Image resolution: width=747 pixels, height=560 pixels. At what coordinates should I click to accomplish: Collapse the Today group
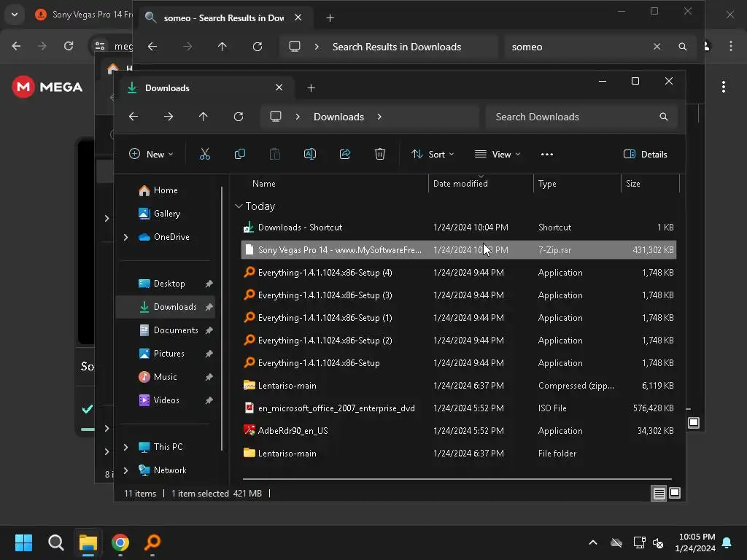239,206
